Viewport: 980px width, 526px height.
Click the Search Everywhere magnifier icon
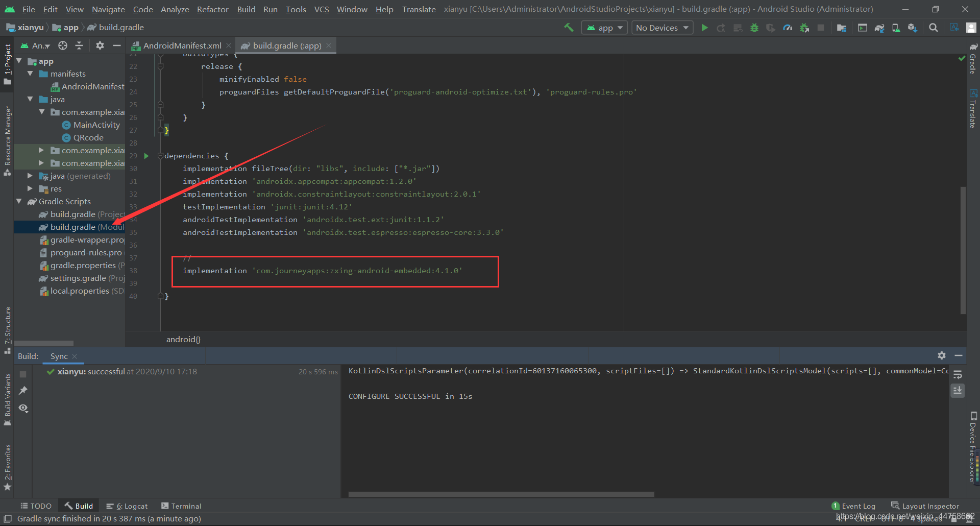tap(933, 28)
